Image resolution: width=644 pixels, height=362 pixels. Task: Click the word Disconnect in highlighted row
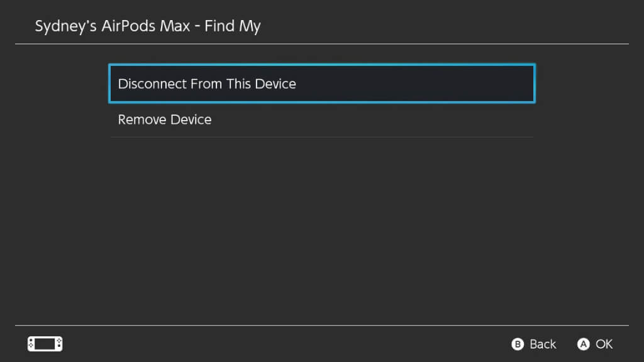[152, 84]
